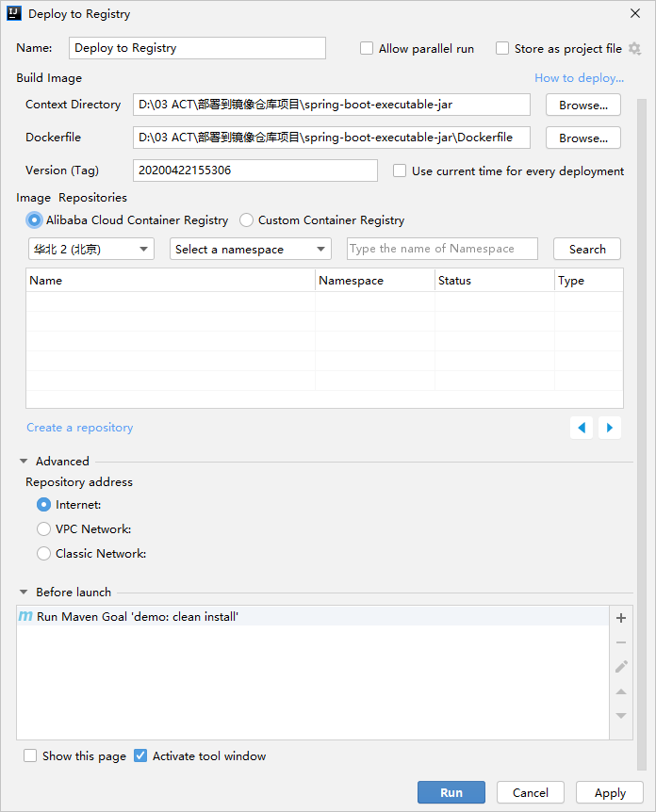Screen dimensions: 656x812
Task: Click the dialog's vertical scrollbar
Action: click(x=642, y=435)
